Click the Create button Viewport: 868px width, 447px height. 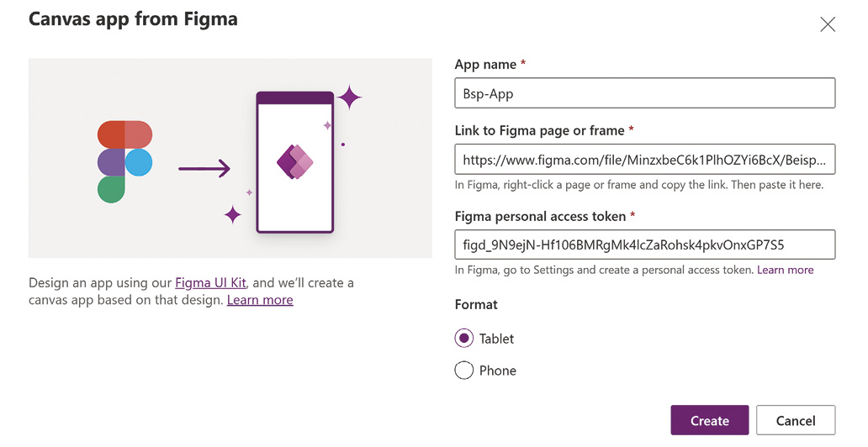coord(710,420)
